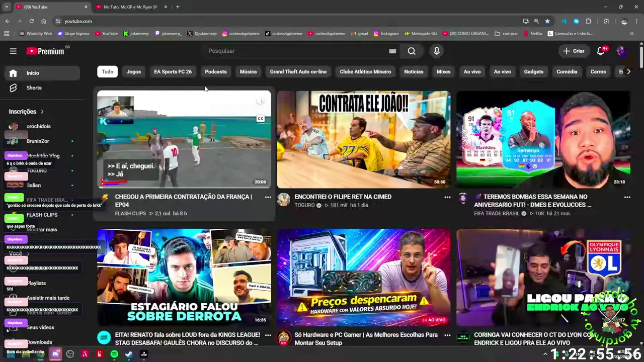Open the Metrópole GG bookmark
644x362 pixels.
point(420,34)
